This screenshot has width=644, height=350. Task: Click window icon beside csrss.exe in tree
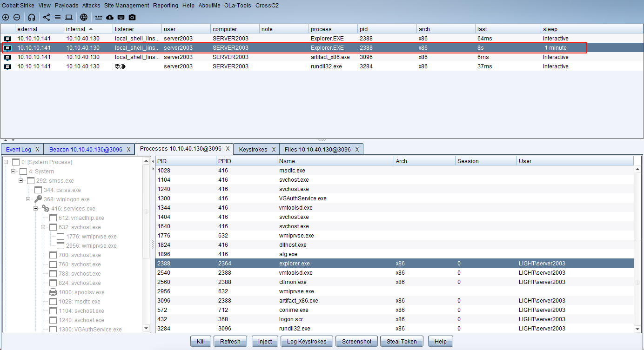pos(38,190)
